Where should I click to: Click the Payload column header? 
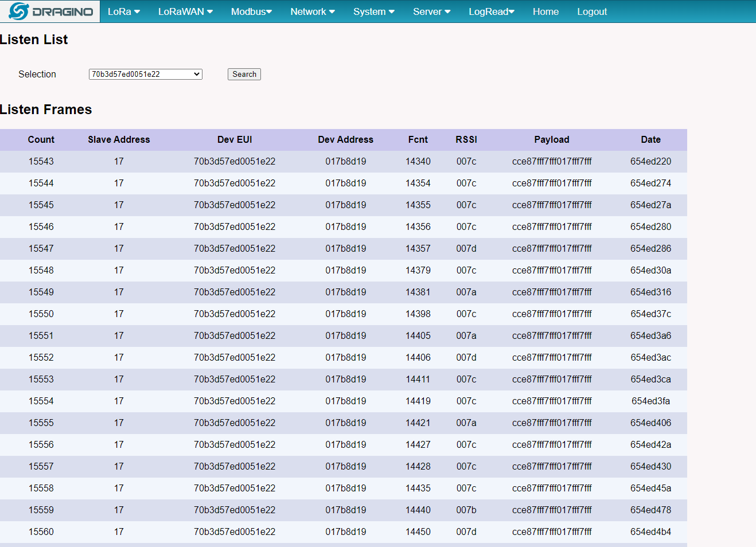552,139
